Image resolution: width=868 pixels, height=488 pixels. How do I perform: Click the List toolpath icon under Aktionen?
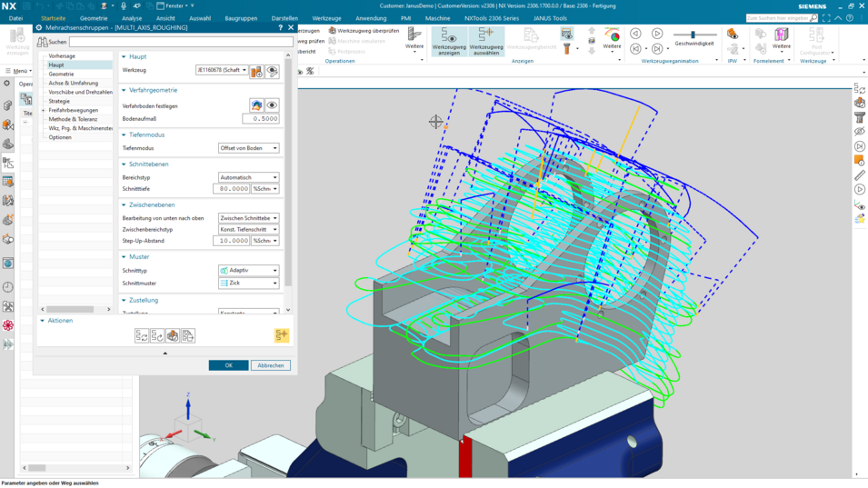click(x=188, y=336)
